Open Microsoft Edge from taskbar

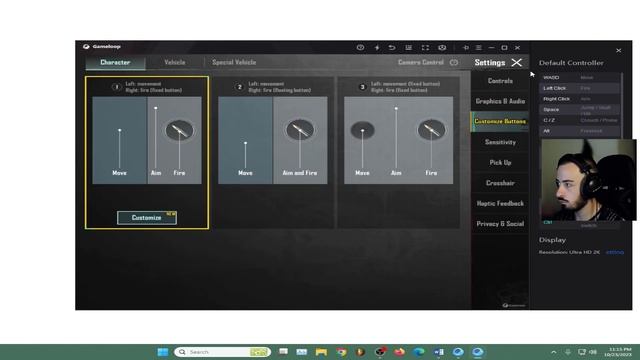[419, 352]
